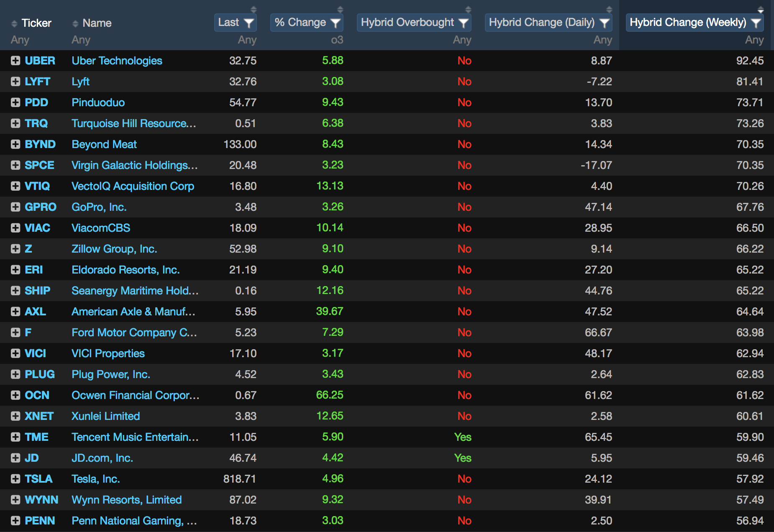Click the plus icon for TSLA row
The image size is (774, 532).
pos(15,479)
